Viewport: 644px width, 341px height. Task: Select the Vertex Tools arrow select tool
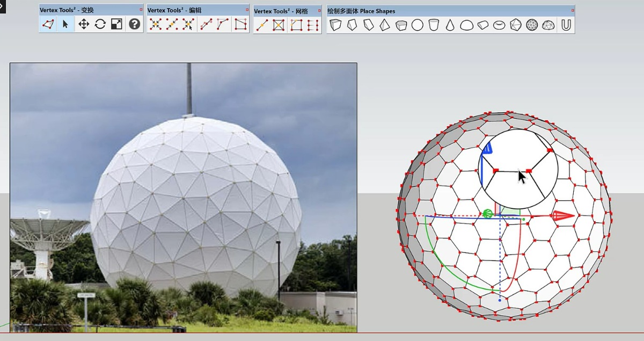pyautogui.click(x=65, y=24)
